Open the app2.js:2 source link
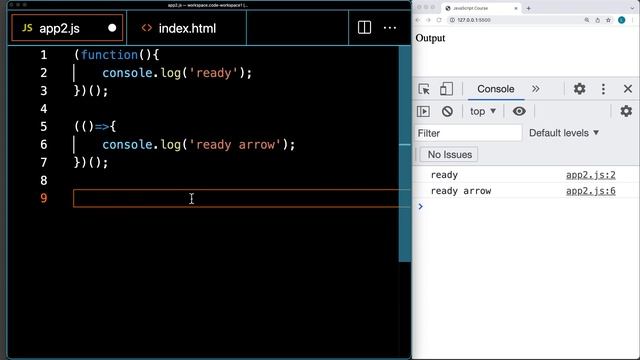The width and height of the screenshot is (640, 360). [591, 175]
